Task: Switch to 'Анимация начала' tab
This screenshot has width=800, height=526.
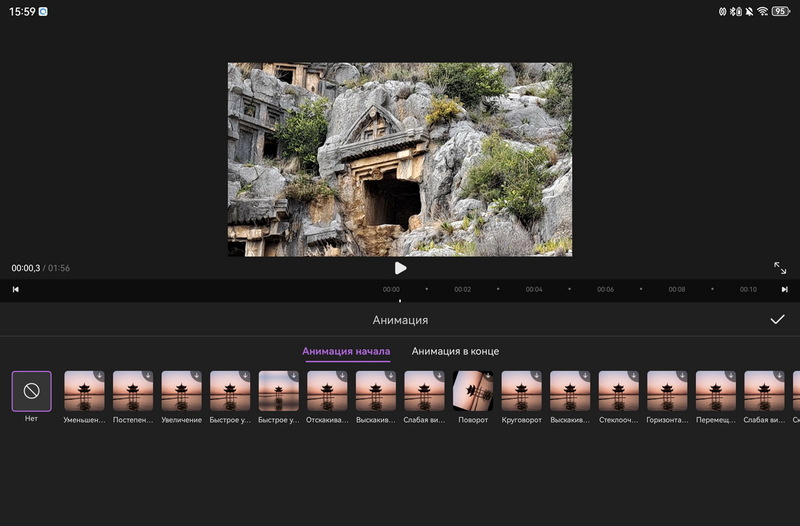Action: (346, 352)
